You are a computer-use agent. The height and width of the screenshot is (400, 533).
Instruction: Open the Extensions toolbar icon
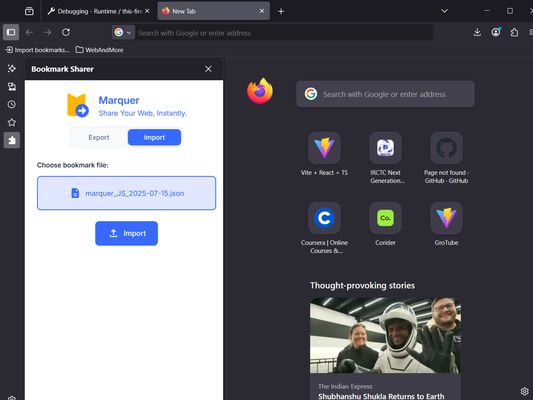point(514,33)
